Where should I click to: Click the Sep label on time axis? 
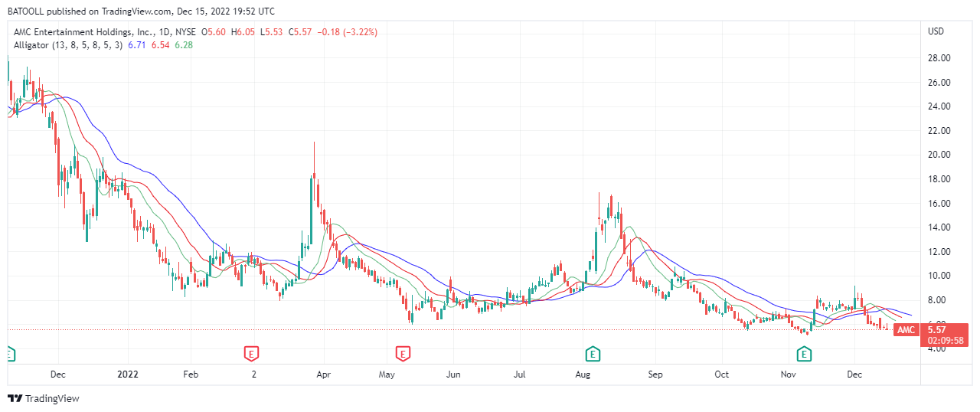click(x=655, y=374)
